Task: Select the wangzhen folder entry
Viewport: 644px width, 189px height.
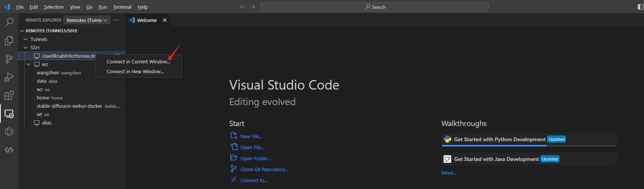Action: coord(72,72)
